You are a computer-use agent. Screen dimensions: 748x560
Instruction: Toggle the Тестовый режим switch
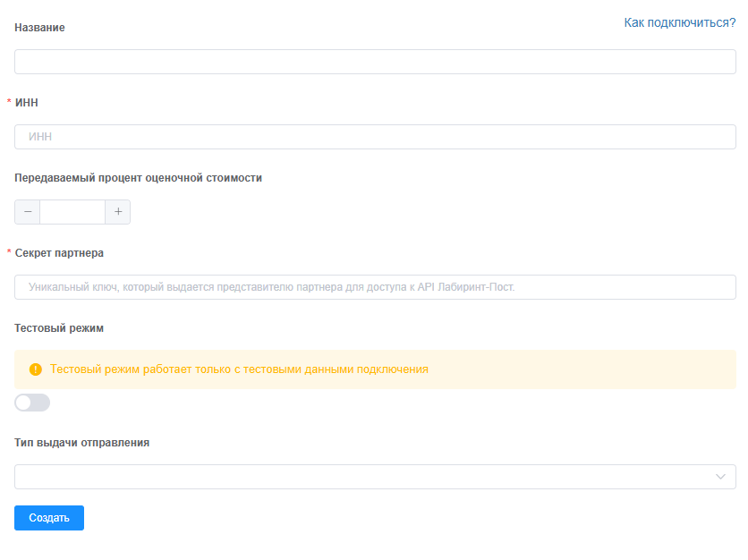[32, 403]
